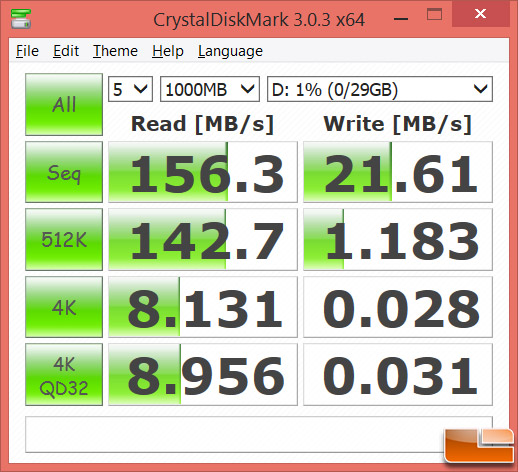Open the test count dropdown showing 5
This screenshot has height=472, width=518.
(130, 89)
